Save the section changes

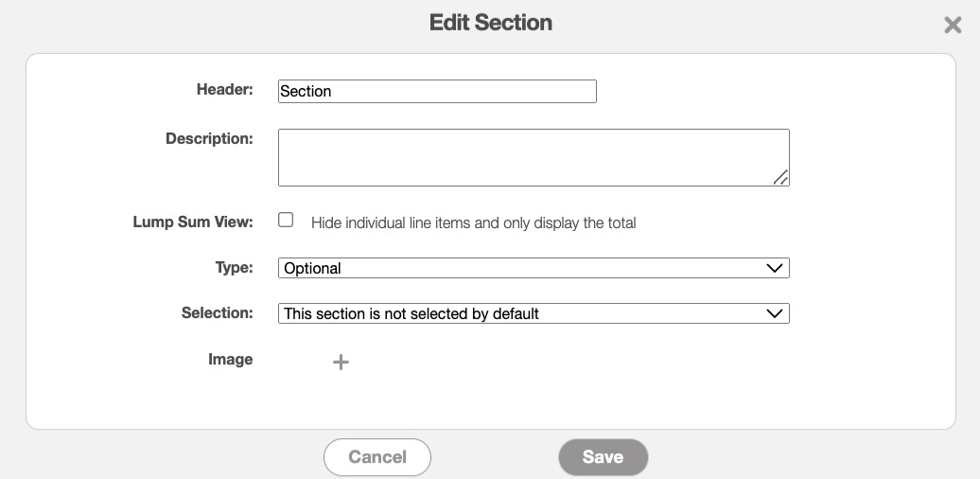pyautogui.click(x=603, y=457)
